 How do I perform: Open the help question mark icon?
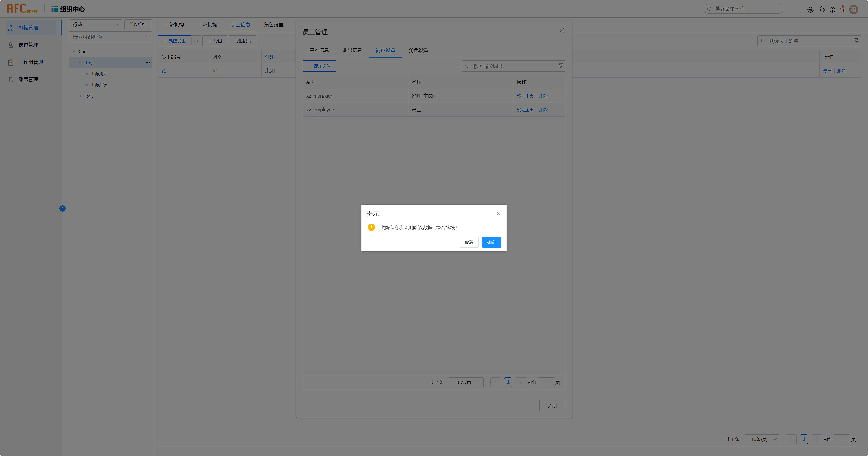coord(832,9)
